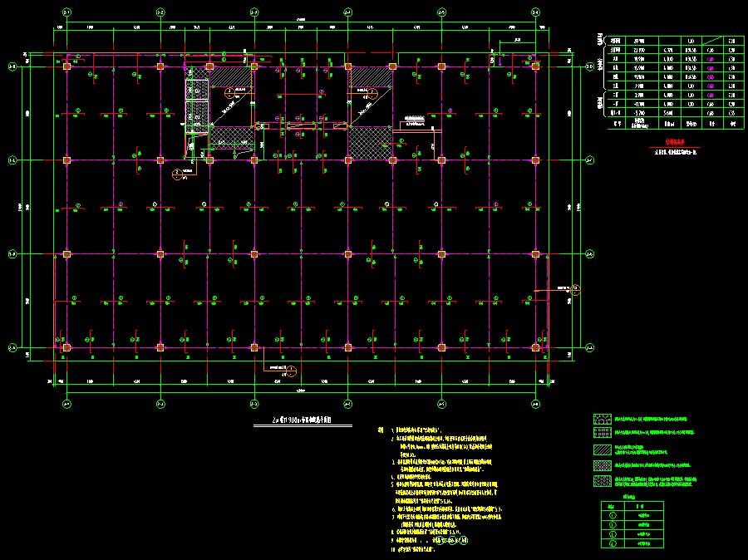Click the column at top-left corner of plan
Viewport: 748px width, 560px height.
[67, 66]
